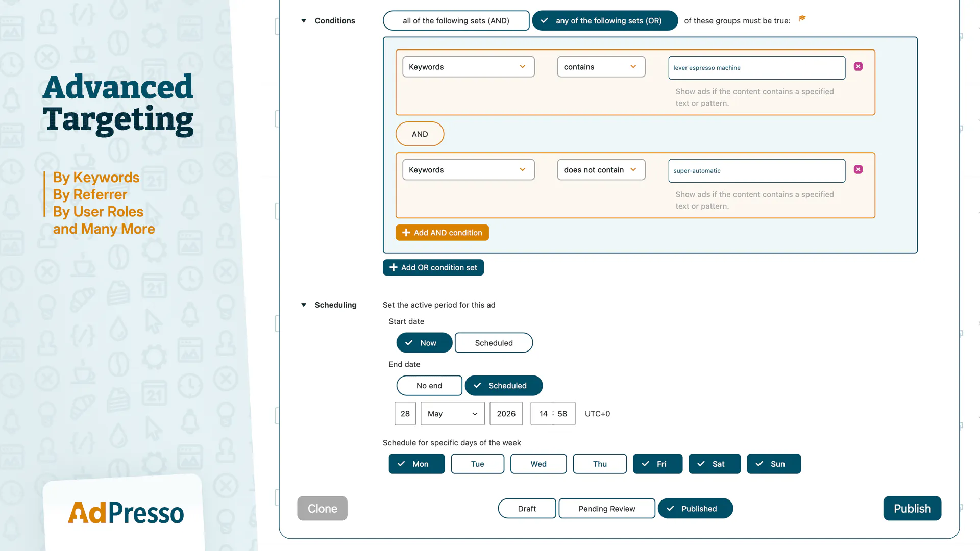The width and height of the screenshot is (980, 551).
Task: Set start date to Now
Action: click(x=424, y=343)
